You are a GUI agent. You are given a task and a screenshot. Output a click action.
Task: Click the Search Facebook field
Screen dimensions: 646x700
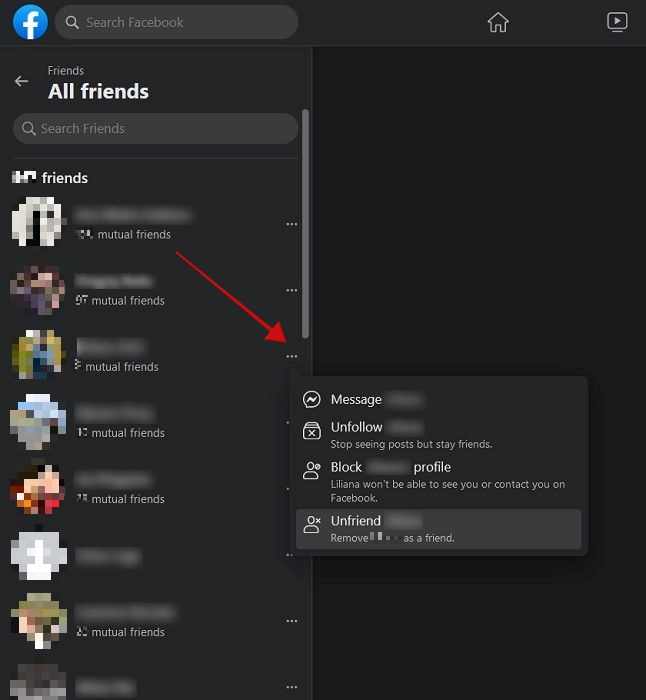click(176, 22)
